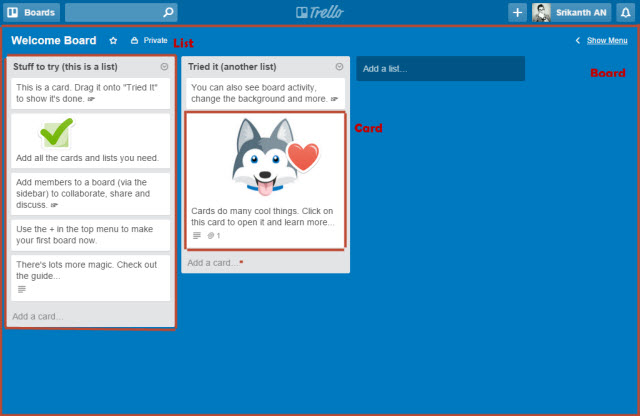
Task: Rename the Welcome Board title
Action: pyautogui.click(x=54, y=40)
